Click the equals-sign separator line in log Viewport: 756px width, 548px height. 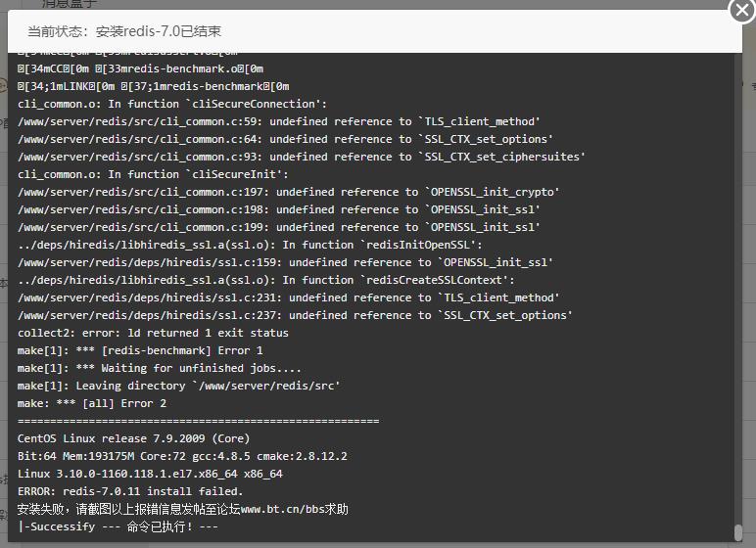coord(198,421)
